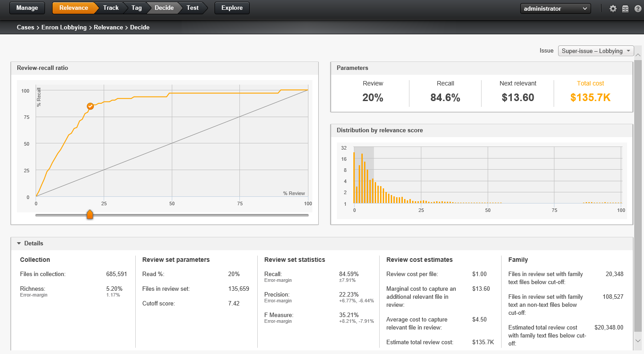This screenshot has width=644, height=354.
Task: Open the Issue dropdown showing Super-issue – Lobbying
Action: pos(595,51)
